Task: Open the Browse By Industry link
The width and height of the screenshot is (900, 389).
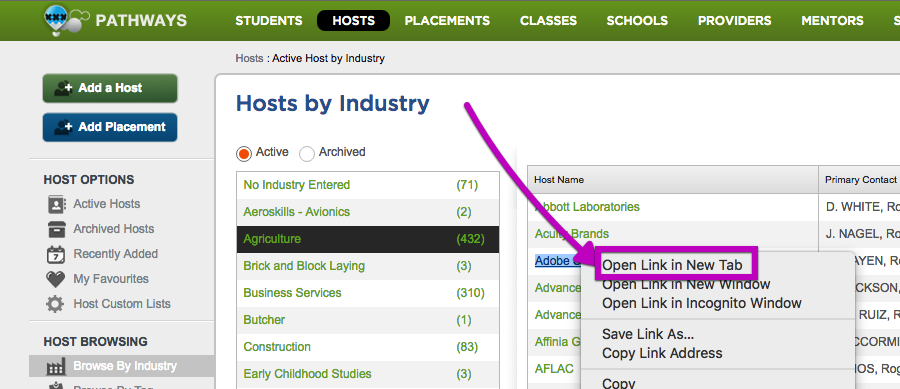Action: pos(125,366)
